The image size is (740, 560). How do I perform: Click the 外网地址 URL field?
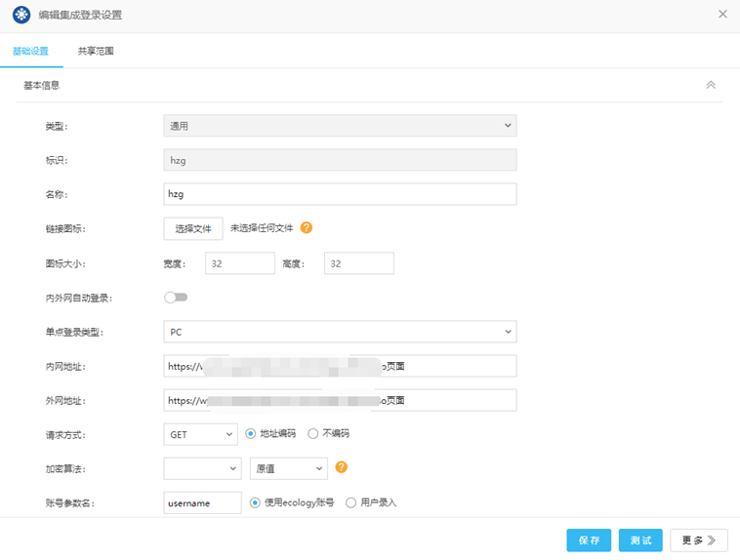point(340,400)
